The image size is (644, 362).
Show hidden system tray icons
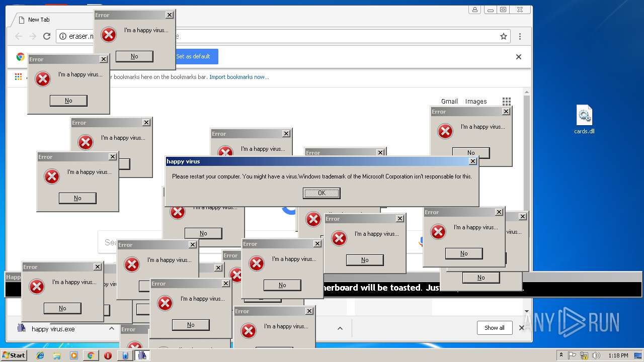[561, 355]
